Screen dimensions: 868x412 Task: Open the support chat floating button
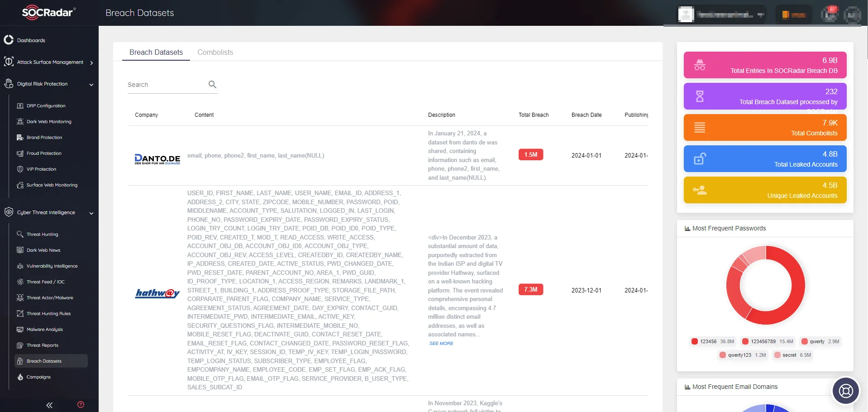click(846, 390)
